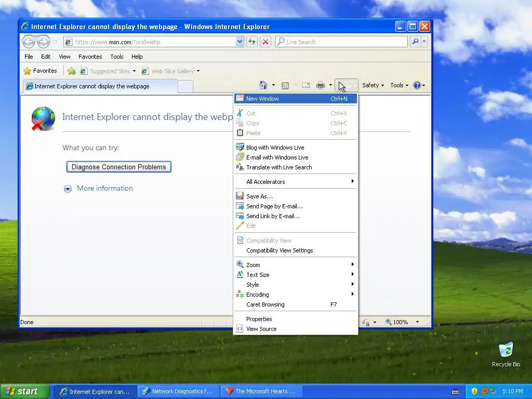Select Translate with Live Search
Screen dimensions: 532x399
[296, 167]
